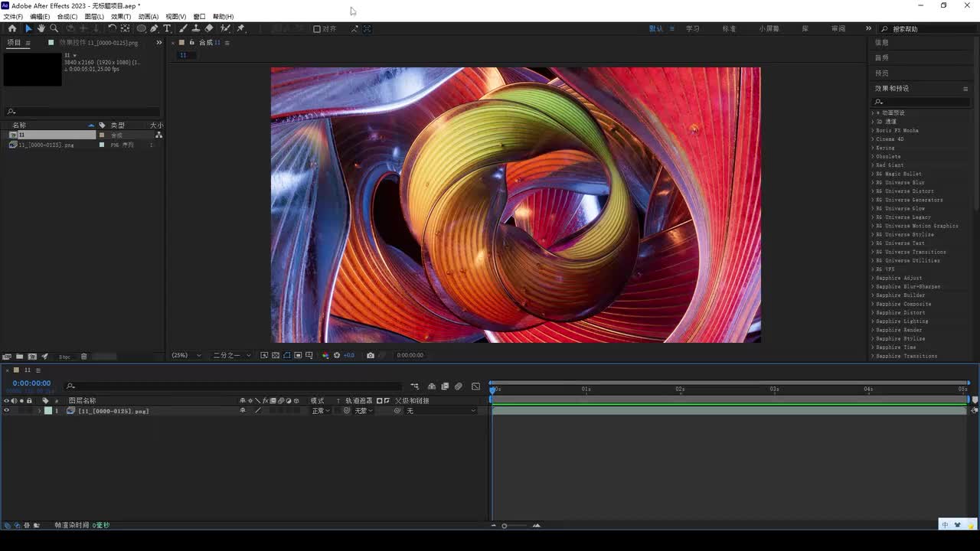This screenshot has width=980, height=551.
Task: Click the shy layers icon in timeline
Action: (432, 386)
